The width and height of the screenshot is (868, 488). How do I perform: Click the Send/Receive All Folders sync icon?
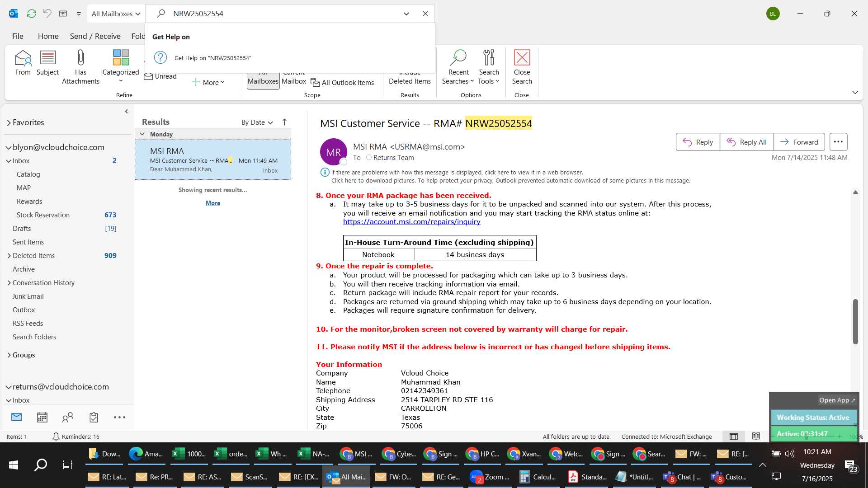click(31, 14)
